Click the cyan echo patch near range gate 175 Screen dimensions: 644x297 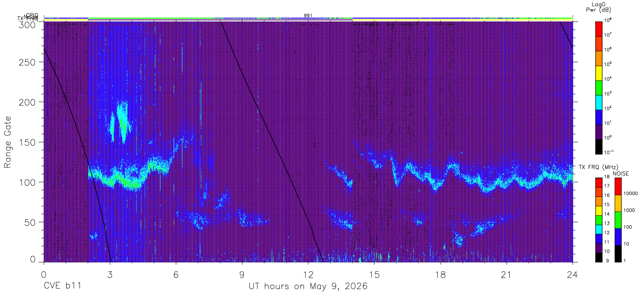click(122, 122)
